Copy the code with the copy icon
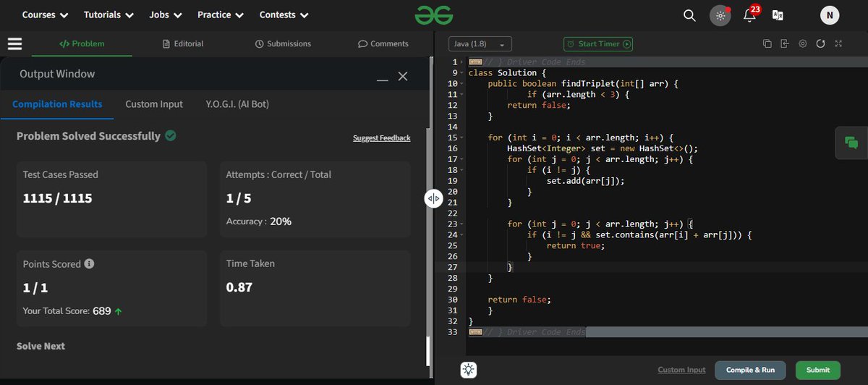This screenshot has height=385, width=868. [767, 43]
